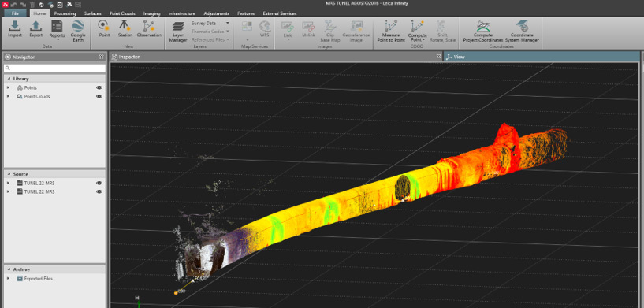Hide the second TUNEL 22 MRS source

[99, 191]
